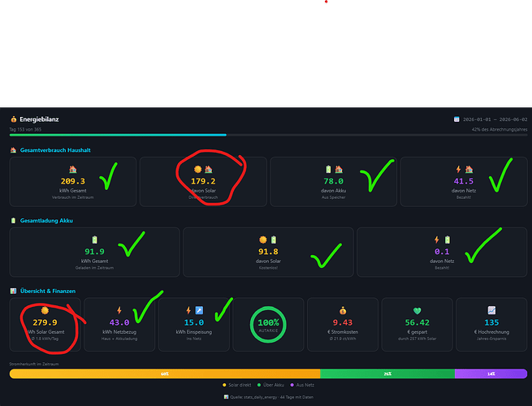Click the 43.0 kWh Netzbezug value
Image resolution: width=532 pixels, height=406 pixels.
click(x=119, y=322)
